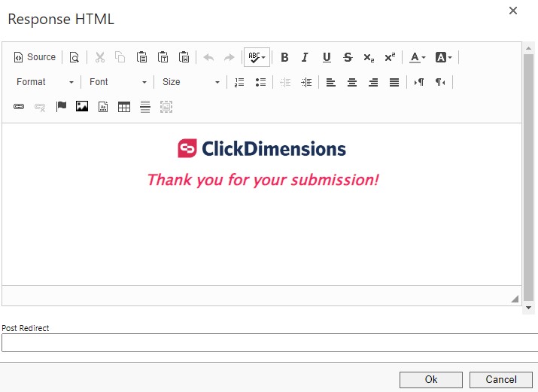
Task: Click the document template icon
Action: (x=103, y=107)
